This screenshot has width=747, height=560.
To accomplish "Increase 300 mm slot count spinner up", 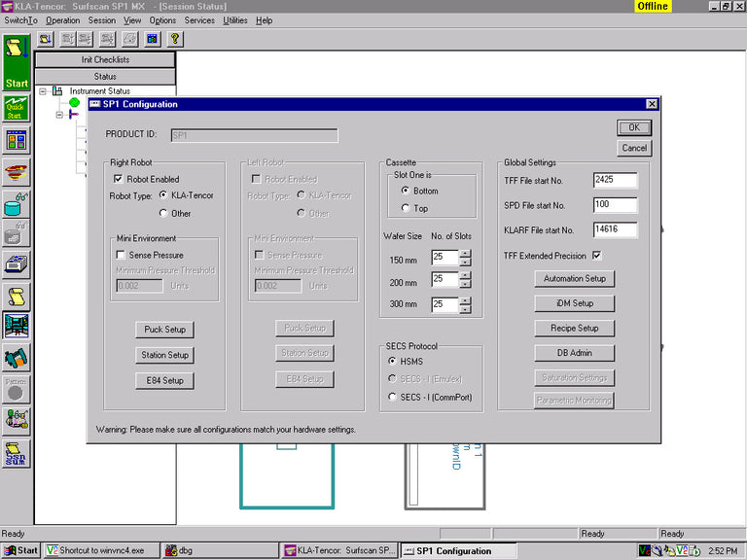I will 466,301.
